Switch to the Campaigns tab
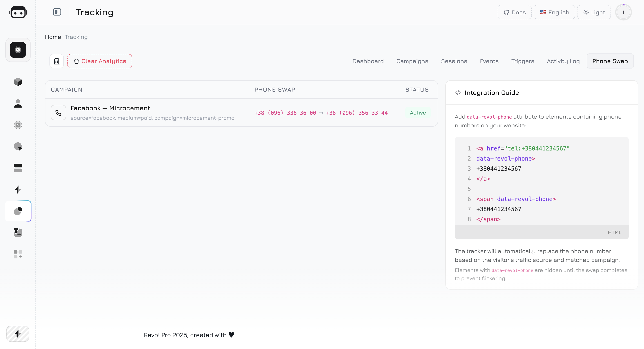Image resolution: width=644 pixels, height=349 pixels. pyautogui.click(x=412, y=61)
